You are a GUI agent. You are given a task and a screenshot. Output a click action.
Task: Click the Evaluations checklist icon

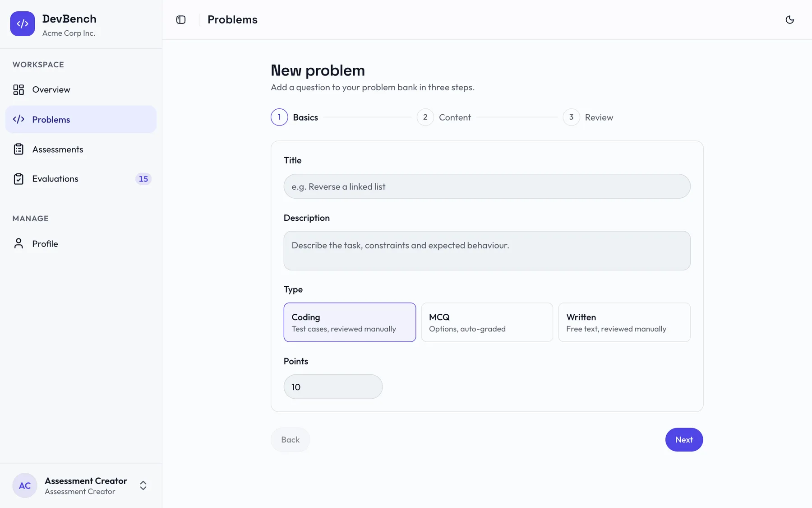point(18,179)
